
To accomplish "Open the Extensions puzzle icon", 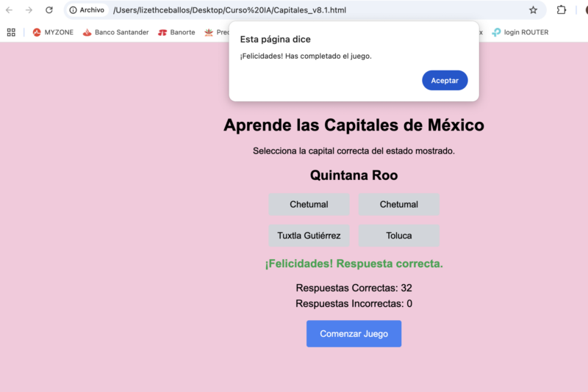I will coord(562,10).
